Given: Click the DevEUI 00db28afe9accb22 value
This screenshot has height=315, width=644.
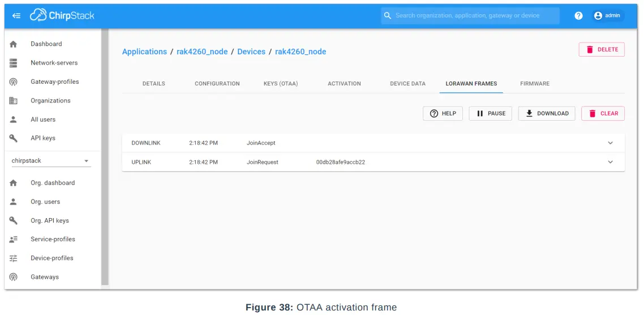Looking at the screenshot, I should pyautogui.click(x=341, y=162).
